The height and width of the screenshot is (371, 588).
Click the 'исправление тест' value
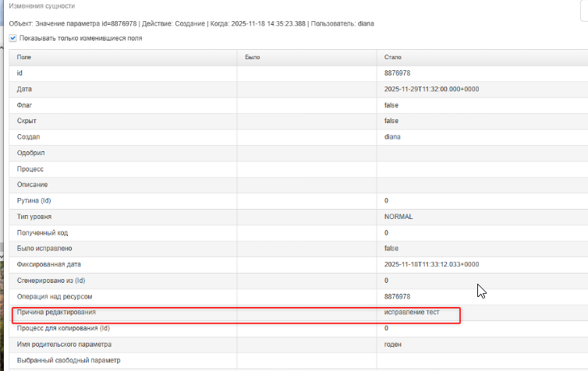(x=412, y=313)
